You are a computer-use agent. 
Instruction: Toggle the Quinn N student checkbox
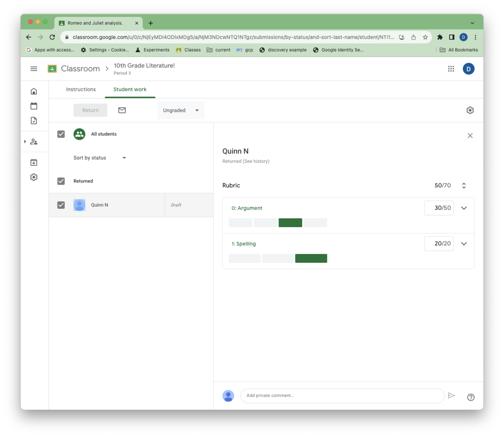click(61, 205)
